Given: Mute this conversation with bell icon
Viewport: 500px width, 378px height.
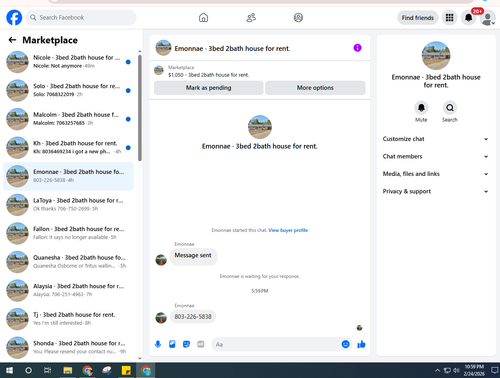Looking at the screenshot, I should coord(421,108).
